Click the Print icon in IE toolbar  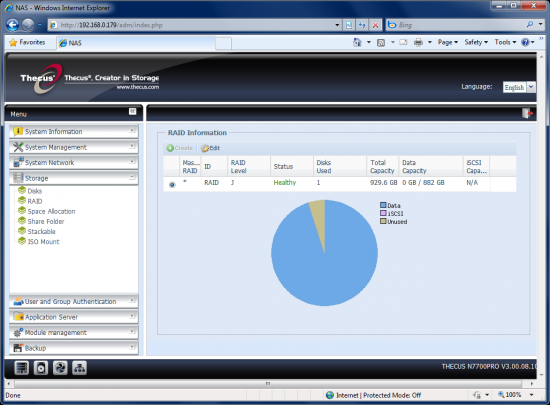pos(418,42)
